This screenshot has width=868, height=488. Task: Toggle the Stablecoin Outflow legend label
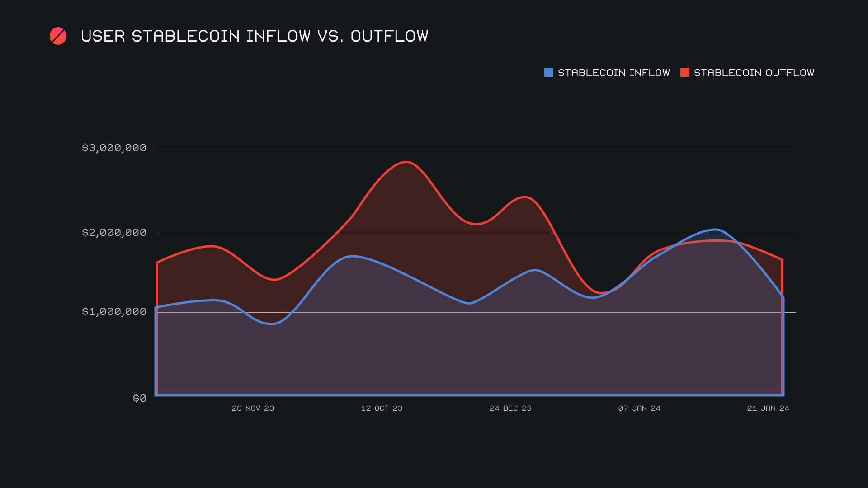(754, 73)
